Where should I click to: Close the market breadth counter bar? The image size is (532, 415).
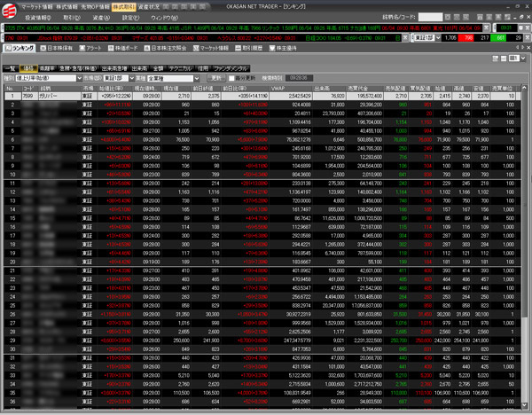tap(528, 37)
